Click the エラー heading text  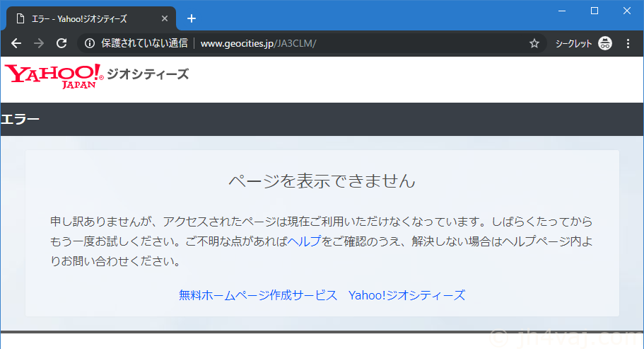(20, 119)
